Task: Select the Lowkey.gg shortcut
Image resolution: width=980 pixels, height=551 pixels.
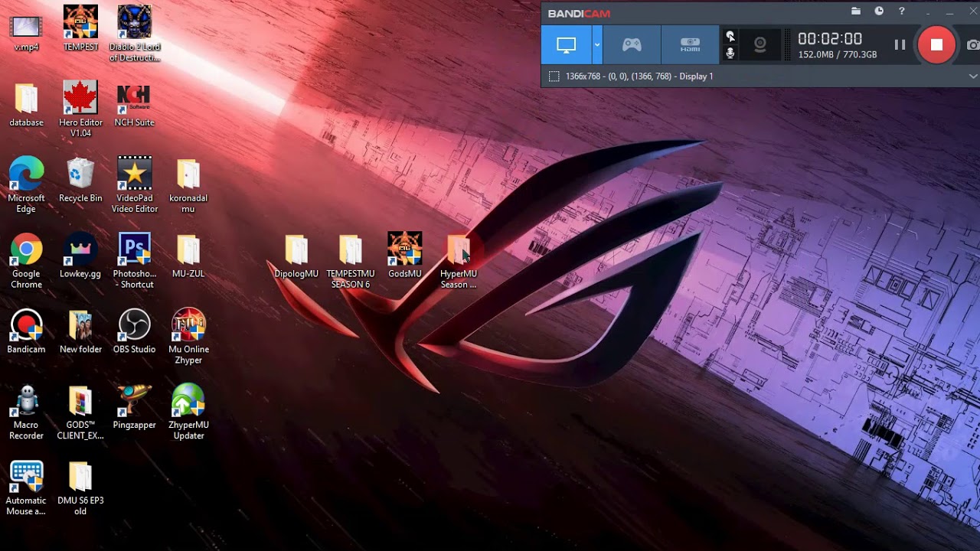Action: [x=80, y=256]
